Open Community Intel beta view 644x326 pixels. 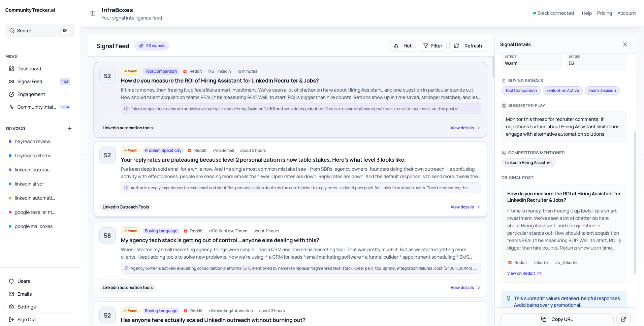click(36, 107)
